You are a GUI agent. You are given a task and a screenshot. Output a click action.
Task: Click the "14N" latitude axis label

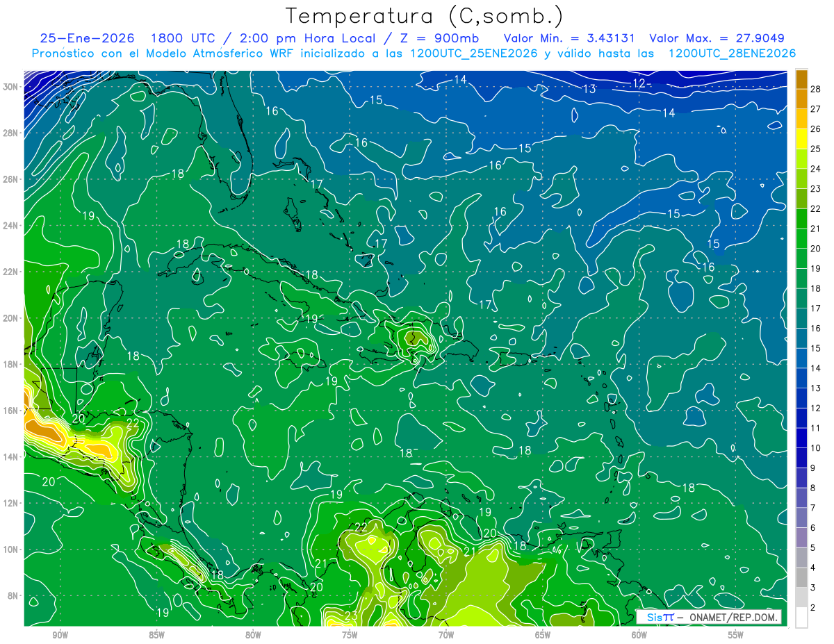click(11, 456)
